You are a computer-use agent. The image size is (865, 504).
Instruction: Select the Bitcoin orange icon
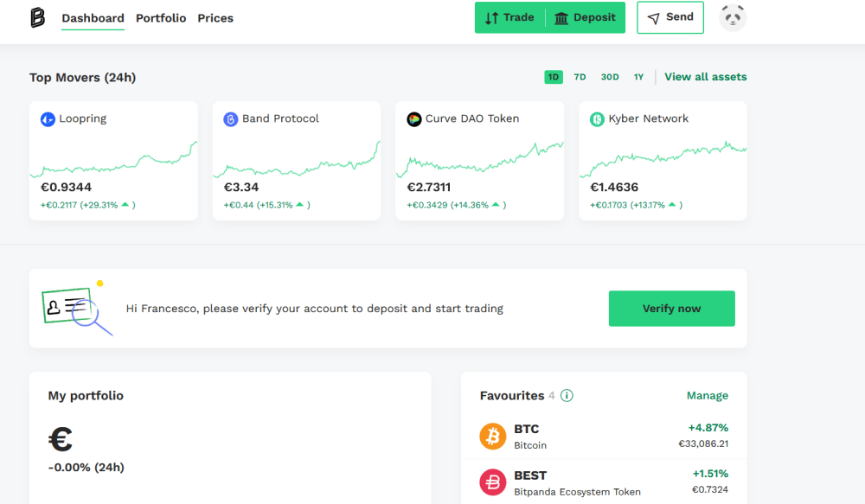493,437
